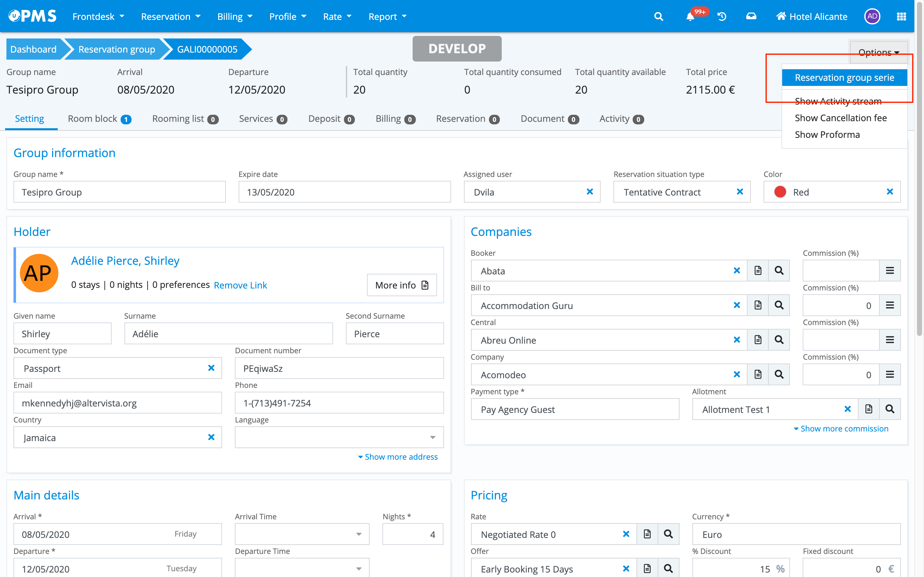This screenshot has width=924, height=577.
Task: Clear the Passport document type
Action: click(211, 368)
